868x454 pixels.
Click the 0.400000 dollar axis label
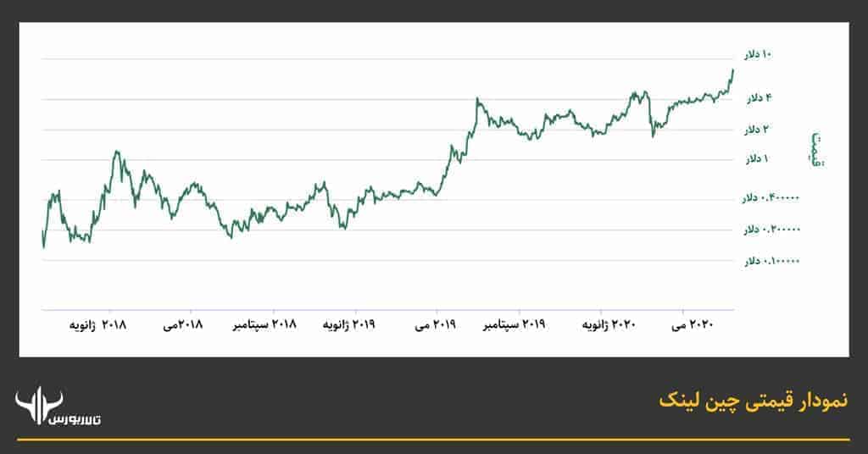click(771, 197)
